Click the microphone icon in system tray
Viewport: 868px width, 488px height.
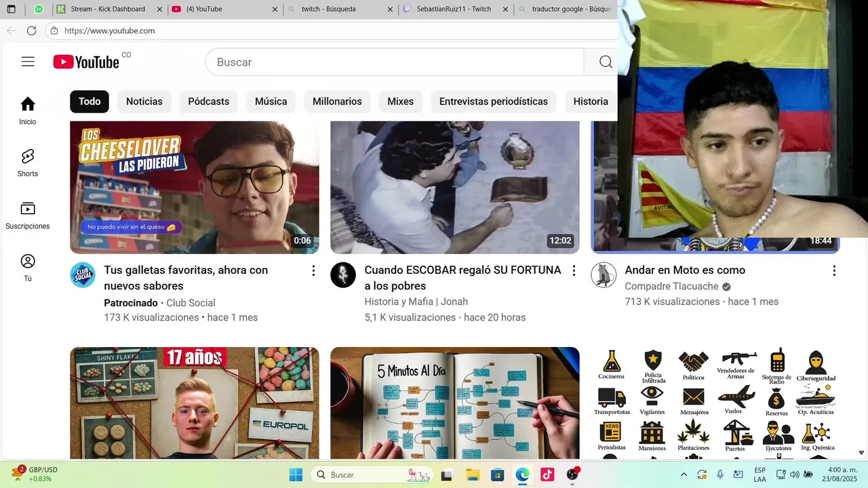pos(720,474)
